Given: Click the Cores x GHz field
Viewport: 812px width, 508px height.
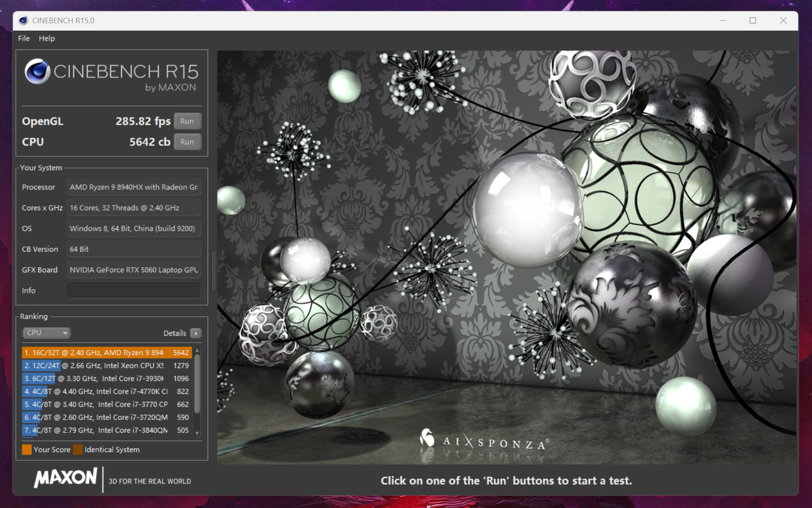Looking at the screenshot, I should click(134, 208).
